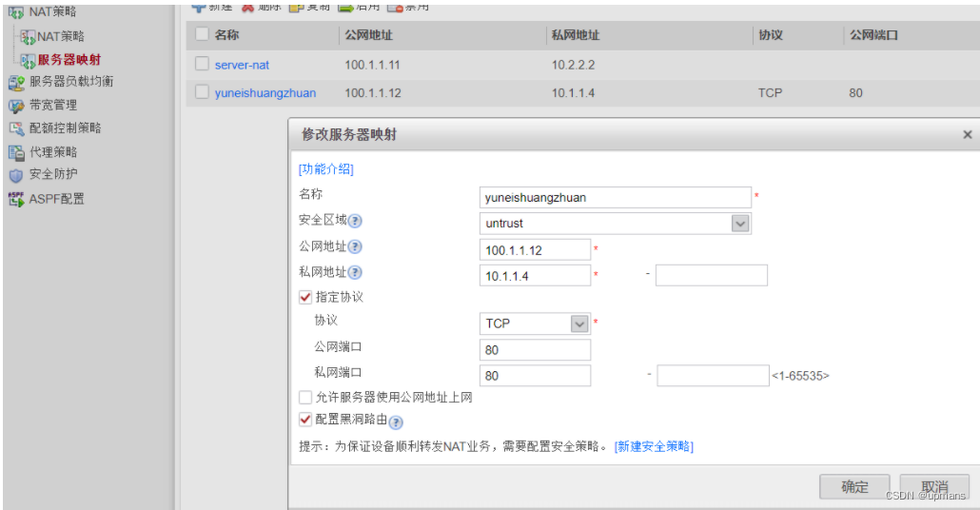Focus the 私网端口 start input
The image size is (980, 510).
pos(535,376)
